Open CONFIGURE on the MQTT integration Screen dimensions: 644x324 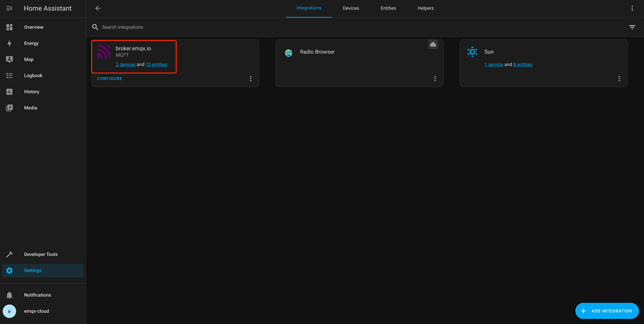click(x=110, y=78)
